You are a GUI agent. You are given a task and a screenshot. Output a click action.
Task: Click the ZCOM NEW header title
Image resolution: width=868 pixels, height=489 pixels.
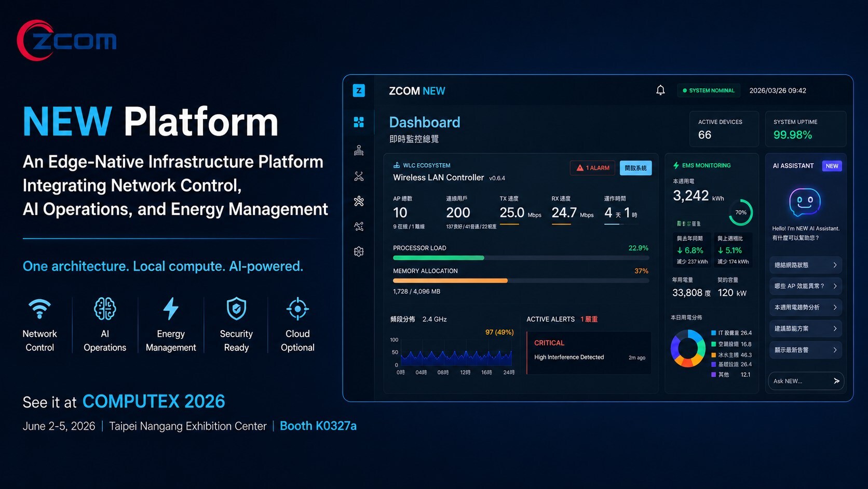click(417, 91)
